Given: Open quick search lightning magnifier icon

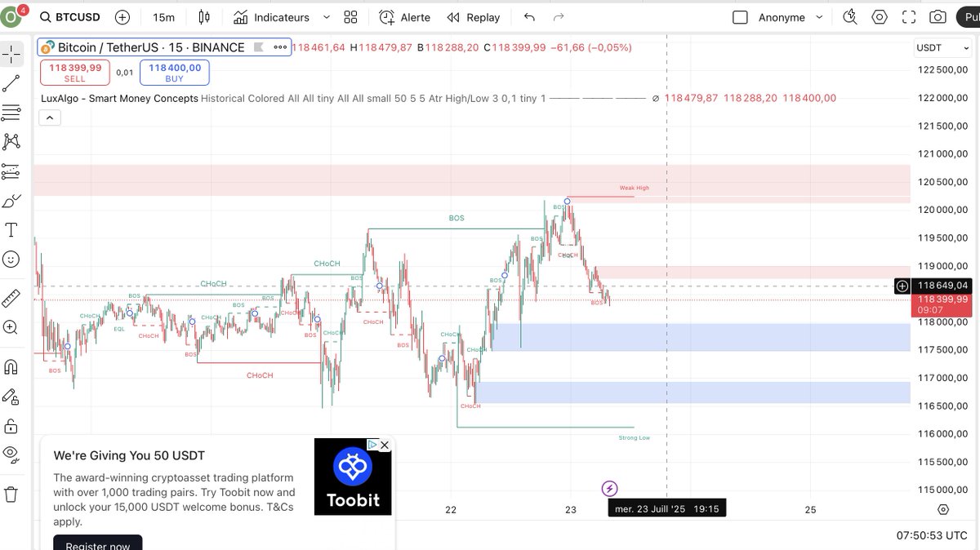Looking at the screenshot, I should point(850,17).
